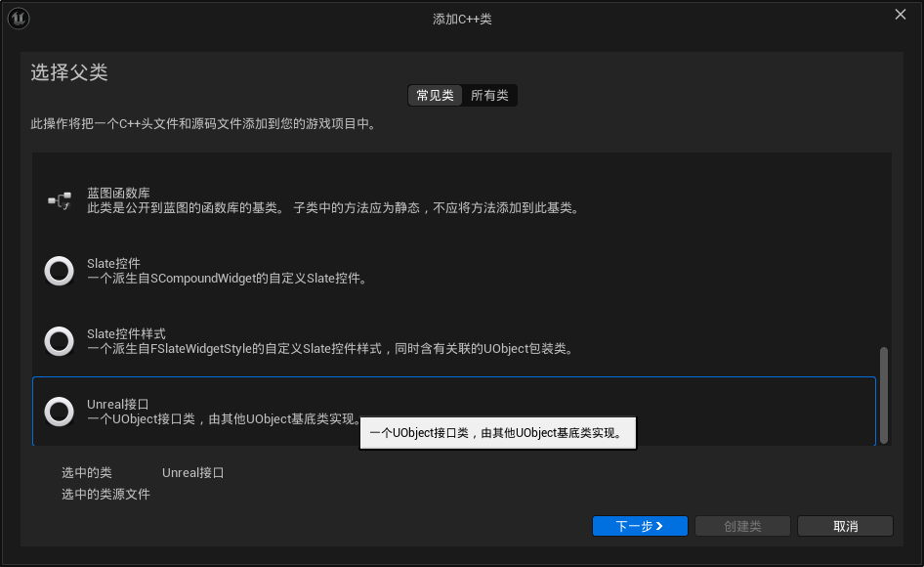Select the Slate控件样式 circle icon

tap(59, 341)
